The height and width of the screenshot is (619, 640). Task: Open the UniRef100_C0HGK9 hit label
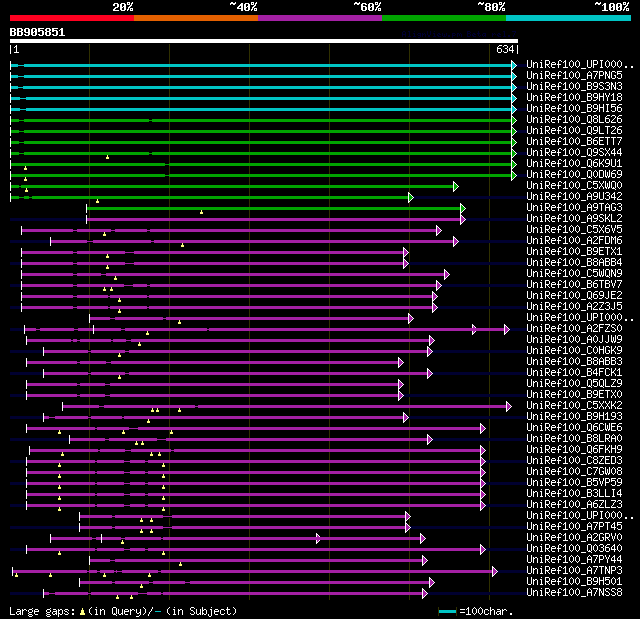pyautogui.click(x=574, y=351)
